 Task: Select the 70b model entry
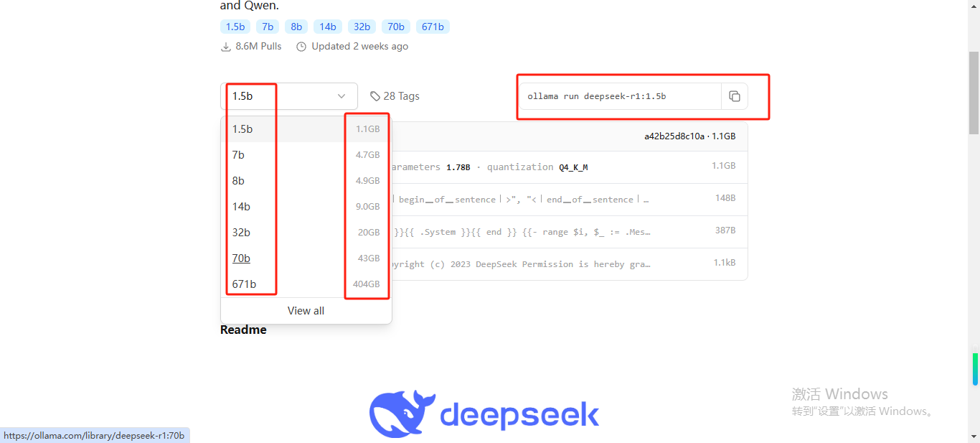point(306,258)
